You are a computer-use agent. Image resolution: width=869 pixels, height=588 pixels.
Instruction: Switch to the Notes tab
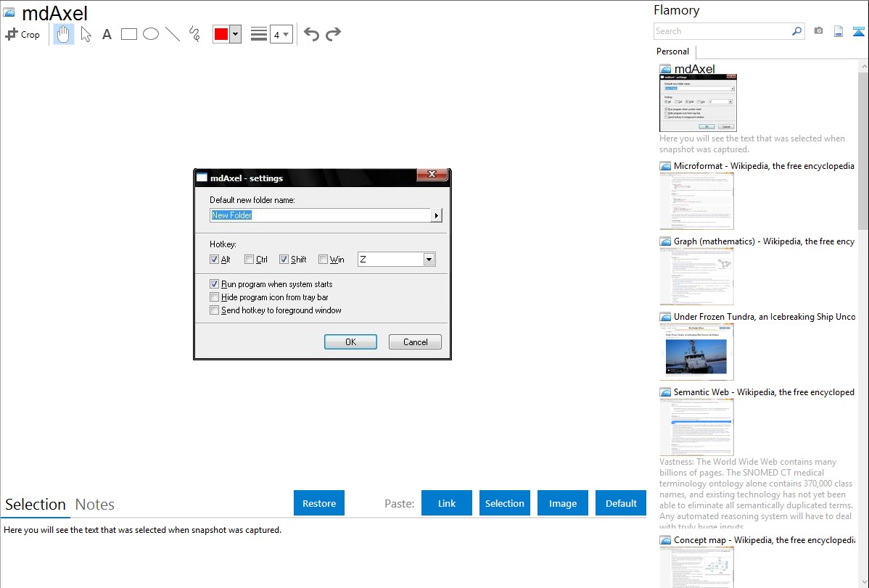point(95,505)
